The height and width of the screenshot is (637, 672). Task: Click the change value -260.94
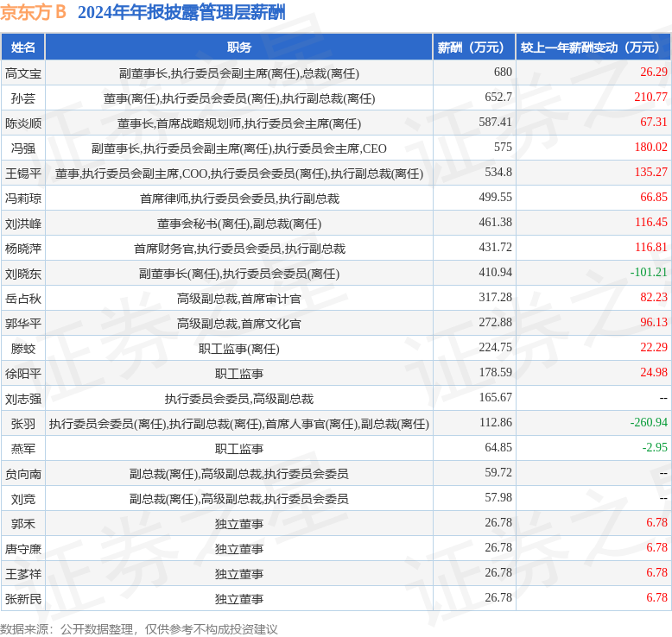[x=649, y=422]
